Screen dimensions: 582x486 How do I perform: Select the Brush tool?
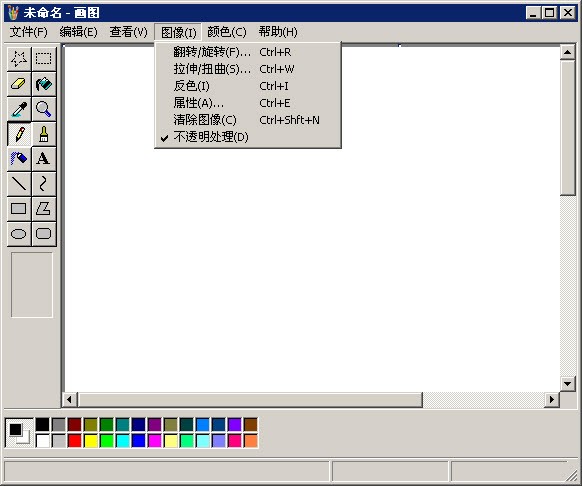44,134
